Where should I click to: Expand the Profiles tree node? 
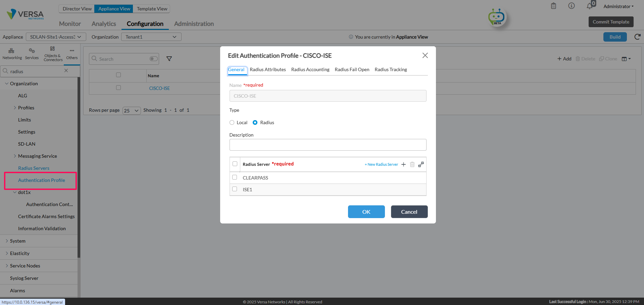pos(15,108)
